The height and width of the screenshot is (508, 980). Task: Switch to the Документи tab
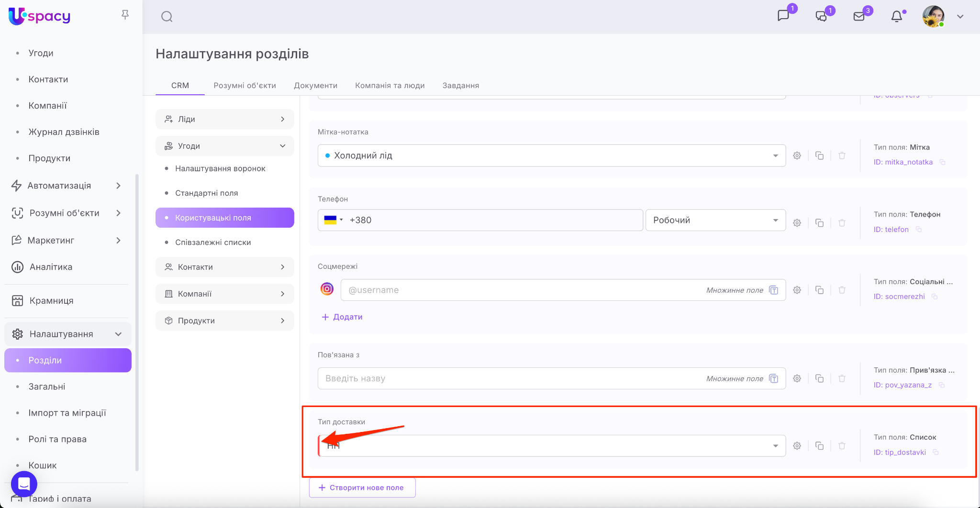(315, 86)
